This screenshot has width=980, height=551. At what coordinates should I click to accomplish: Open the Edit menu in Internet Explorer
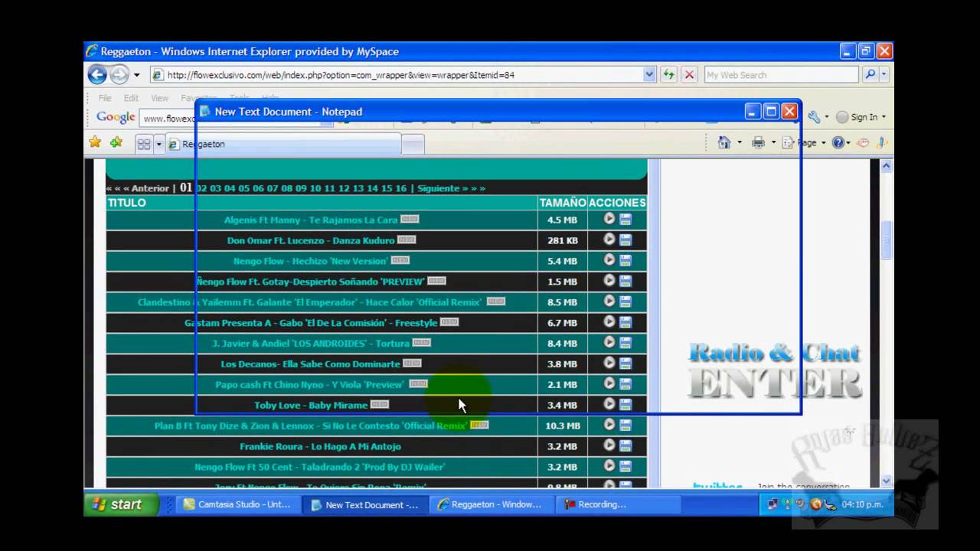tap(132, 98)
